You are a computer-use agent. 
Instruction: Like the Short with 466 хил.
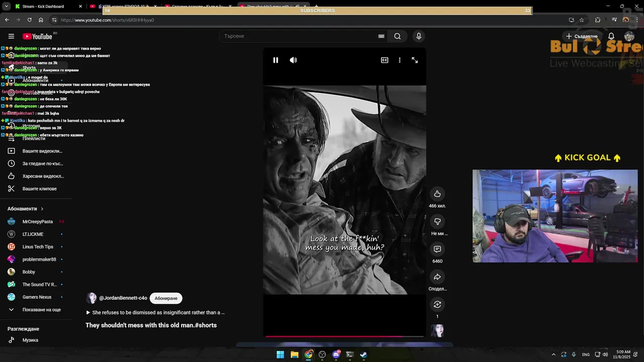click(x=437, y=194)
